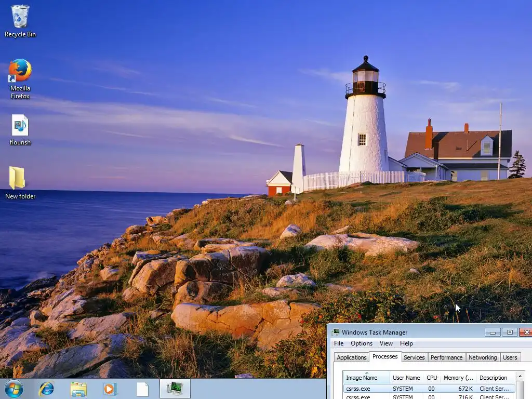The height and width of the screenshot is (399, 532).
Task: Click the Task Manager taskbar button
Action: click(175, 389)
